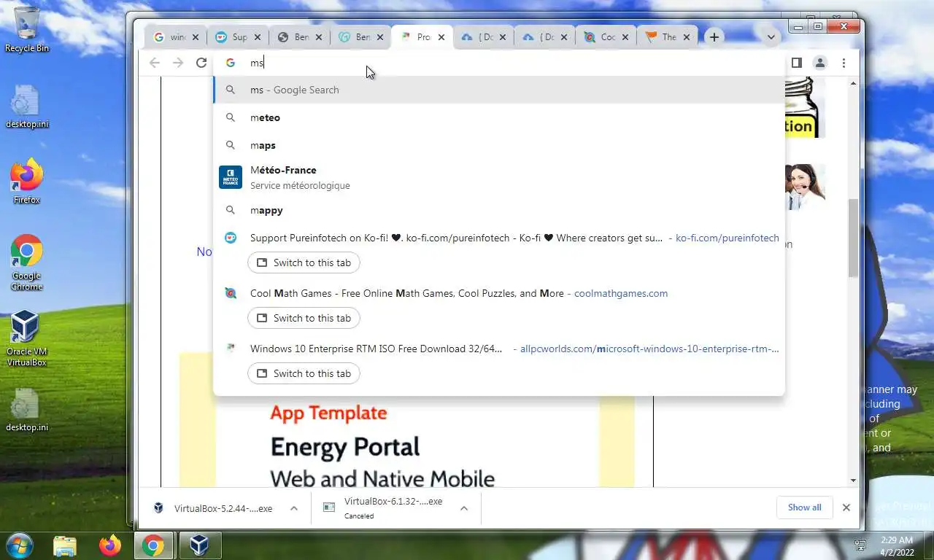The image size is (934, 560).
Task: Click the scrollbar down arrow
Action: point(853,481)
